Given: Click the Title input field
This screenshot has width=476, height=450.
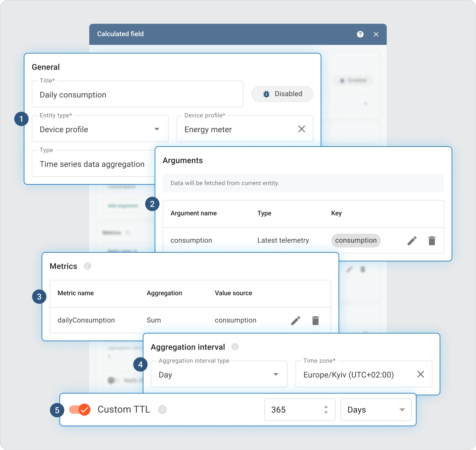Looking at the screenshot, I should click(137, 95).
